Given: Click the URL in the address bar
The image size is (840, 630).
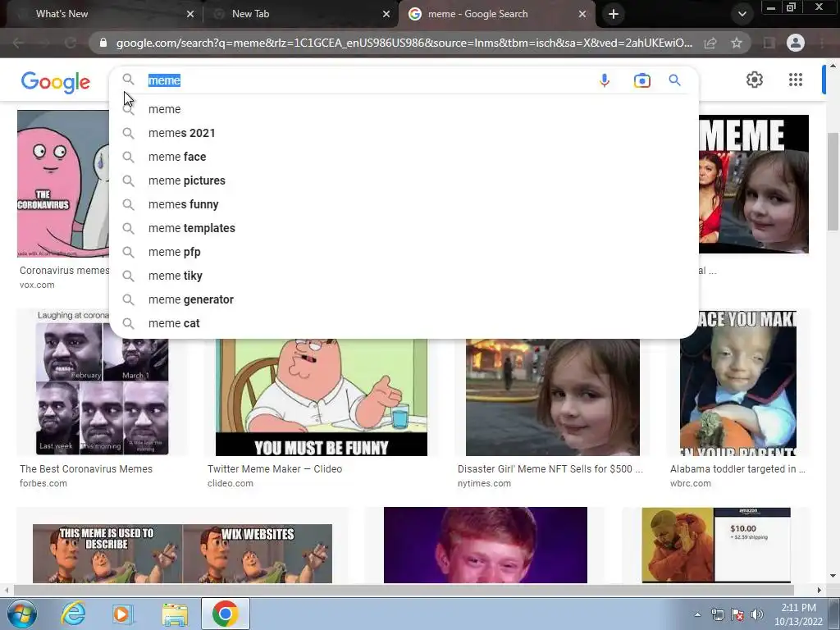Looking at the screenshot, I should point(404,43).
